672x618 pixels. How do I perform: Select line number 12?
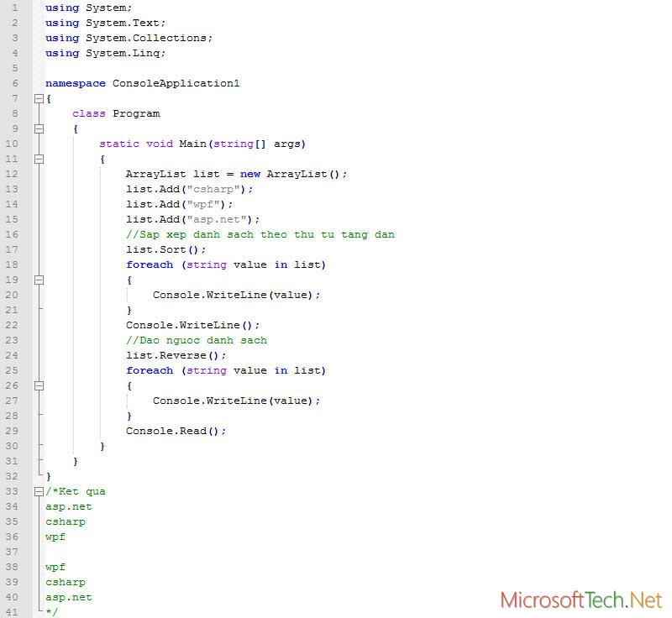pos(13,174)
